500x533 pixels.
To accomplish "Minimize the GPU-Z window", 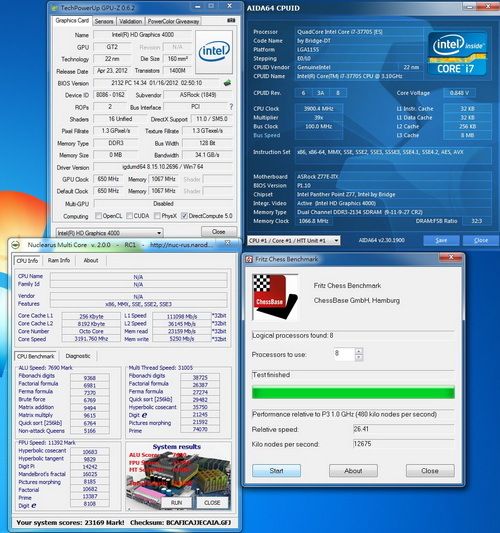I will coord(198,6).
